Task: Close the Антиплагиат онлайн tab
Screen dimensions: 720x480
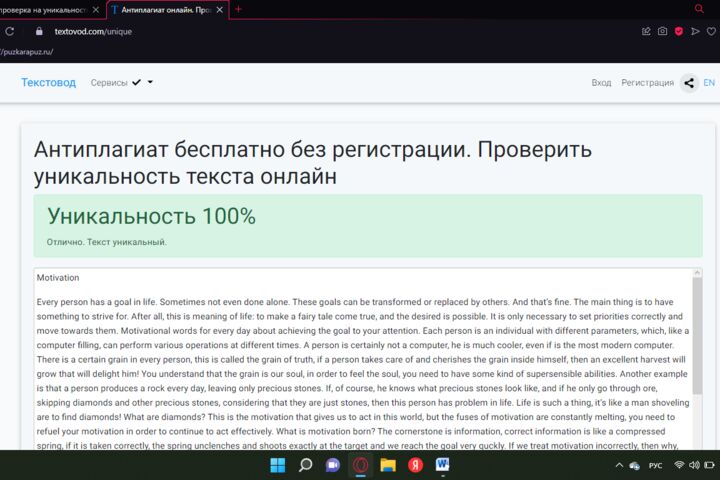Action: coord(219,10)
